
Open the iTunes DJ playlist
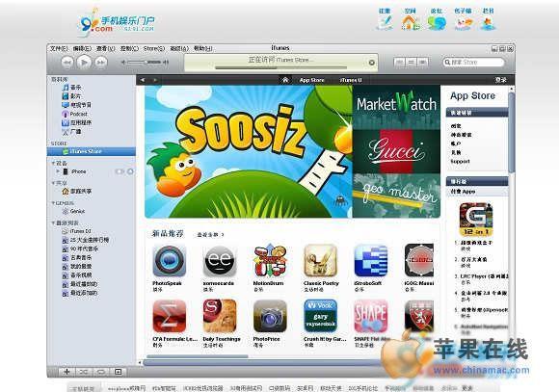(77, 231)
